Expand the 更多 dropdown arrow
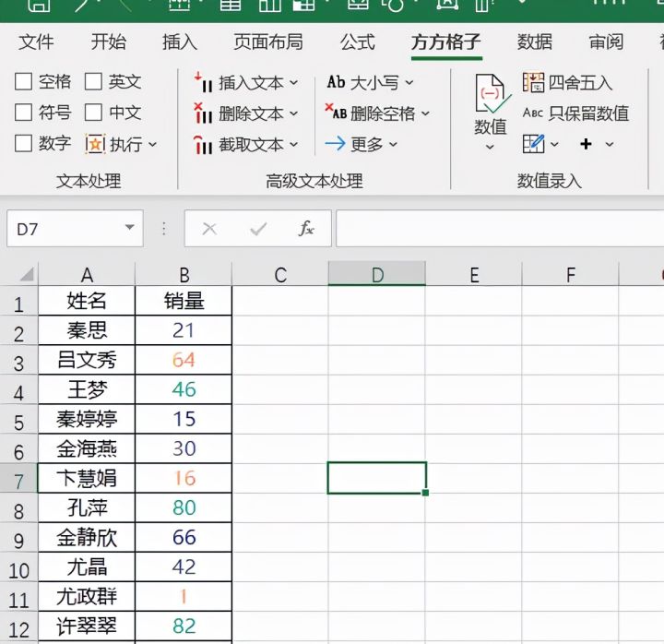 [x=394, y=145]
